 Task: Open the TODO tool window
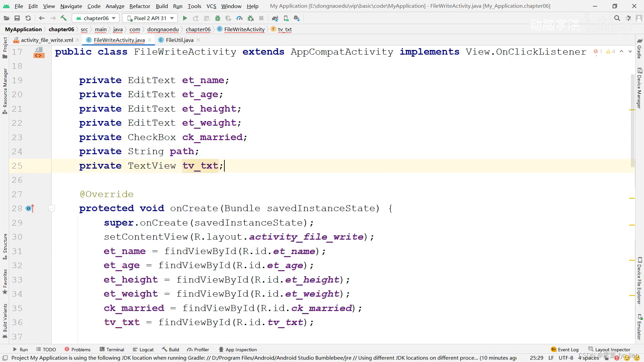46,350
